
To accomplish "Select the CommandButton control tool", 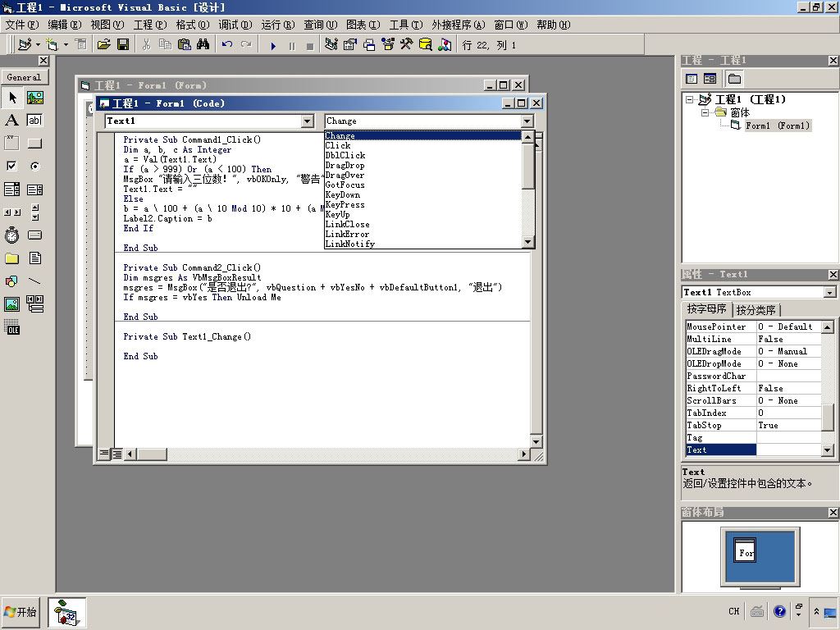I will click(x=34, y=143).
